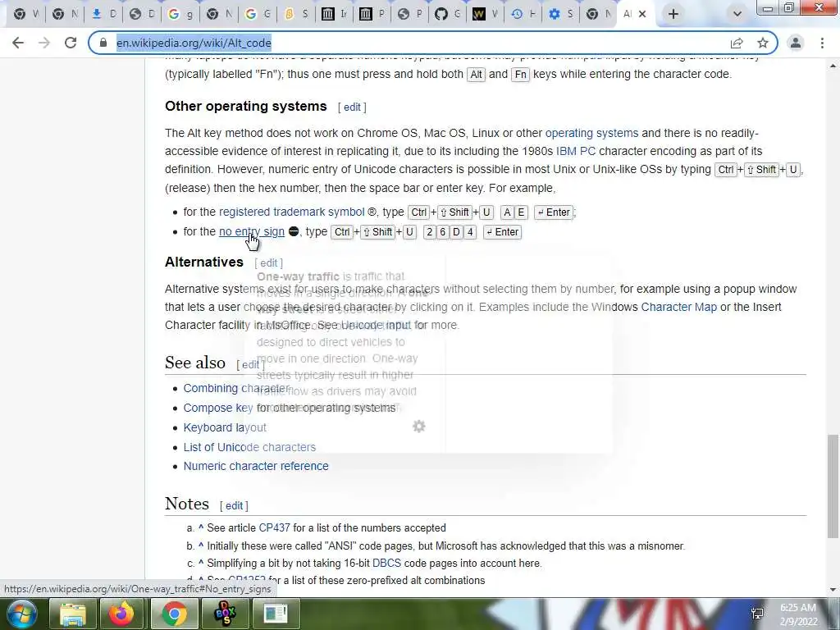
Task: Open the no entry sign link
Action: 252,231
